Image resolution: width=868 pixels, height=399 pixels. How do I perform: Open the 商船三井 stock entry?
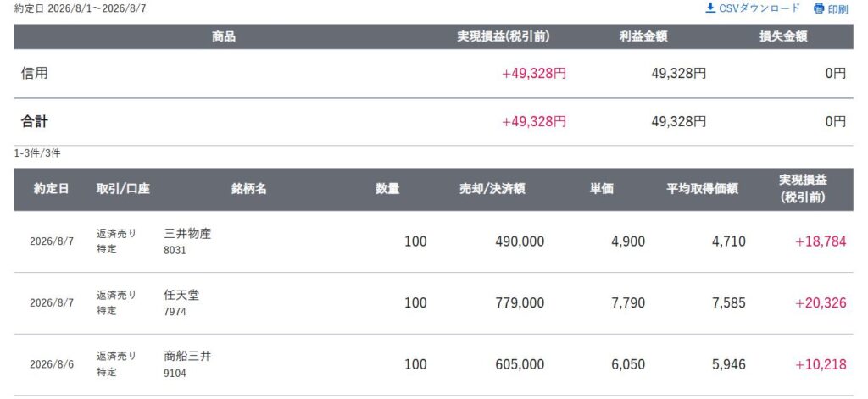click(187, 357)
